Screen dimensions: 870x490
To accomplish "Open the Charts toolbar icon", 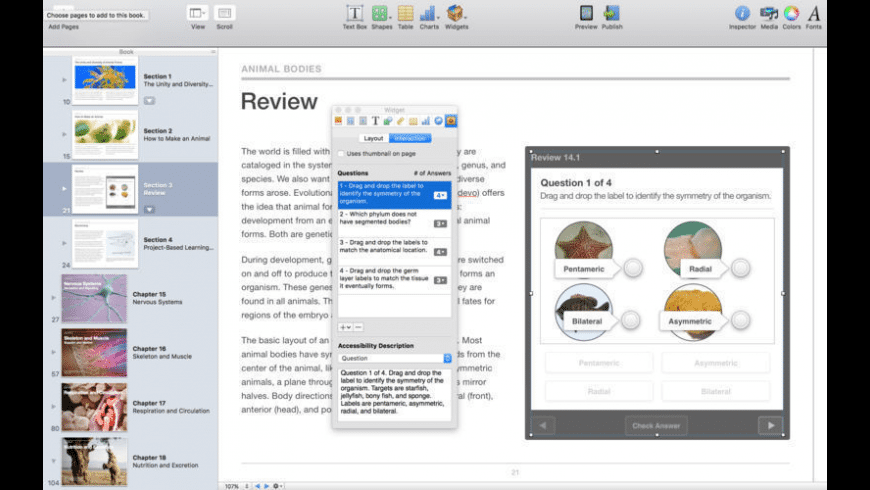I will pos(429,14).
